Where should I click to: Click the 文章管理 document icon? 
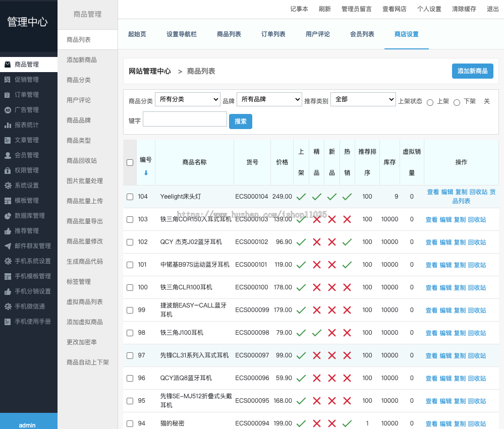tap(8, 140)
